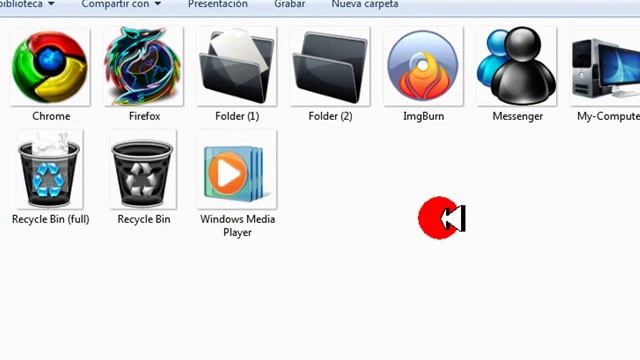
Task: Click the "Recycle Bin (full)" label text
Action: tap(51, 219)
